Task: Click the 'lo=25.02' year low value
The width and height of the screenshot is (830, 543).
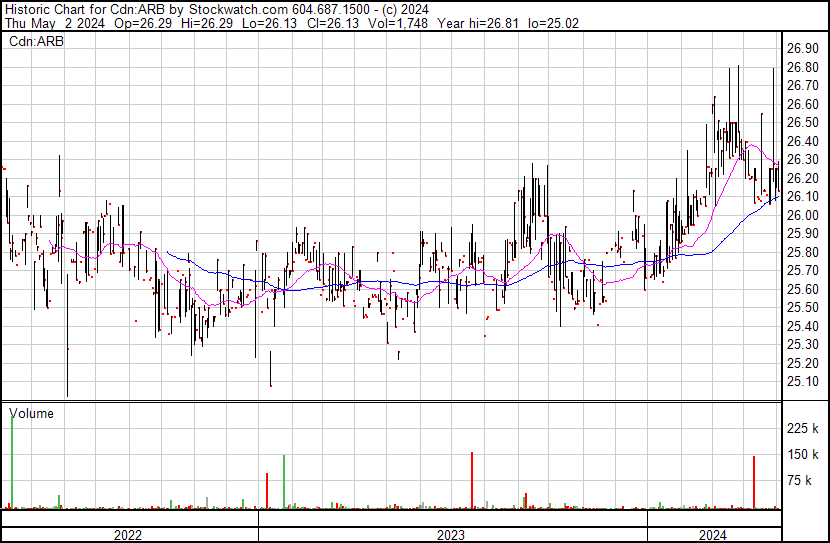Action: tap(554, 23)
